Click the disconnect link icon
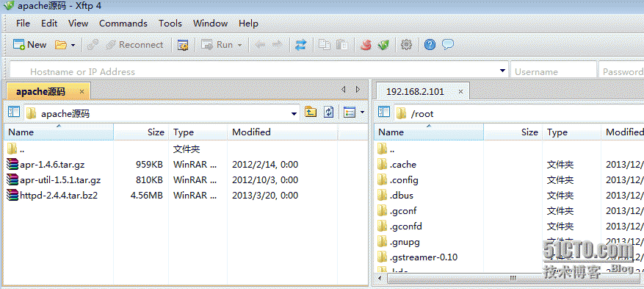Screen dimensions: 644x289 coord(93,45)
